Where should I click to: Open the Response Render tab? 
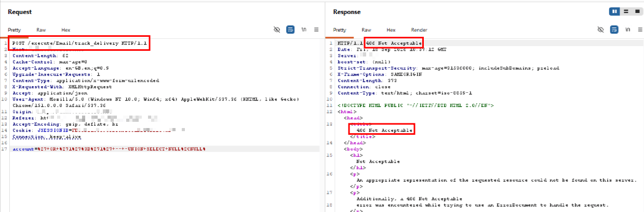pos(419,30)
